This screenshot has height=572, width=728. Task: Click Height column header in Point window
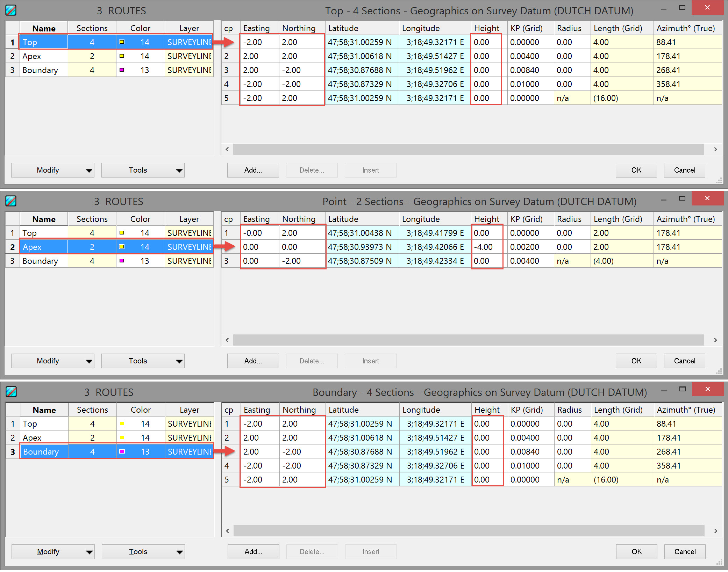pos(486,219)
